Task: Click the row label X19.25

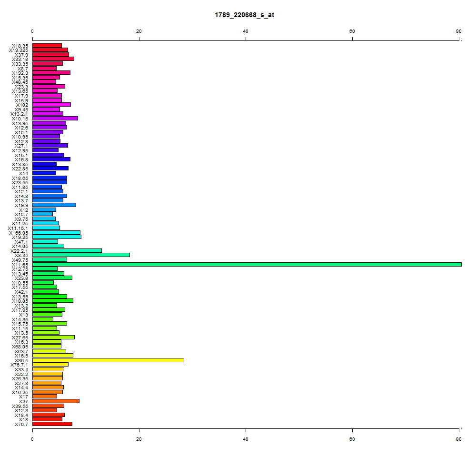Action: pyautogui.click(x=20, y=238)
